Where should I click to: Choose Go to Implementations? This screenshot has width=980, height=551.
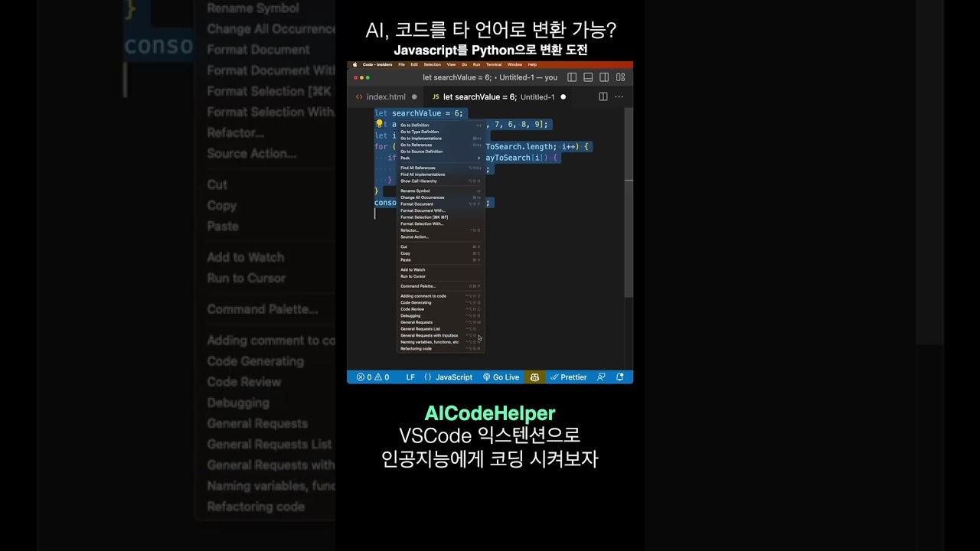440,139
